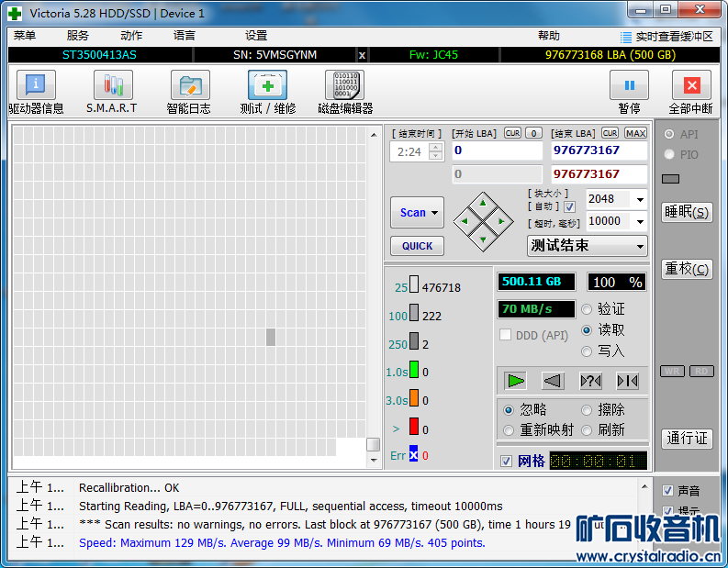The height and width of the screenshot is (568, 728).
Task: Open the 帮助 help menu
Action: click(x=549, y=36)
